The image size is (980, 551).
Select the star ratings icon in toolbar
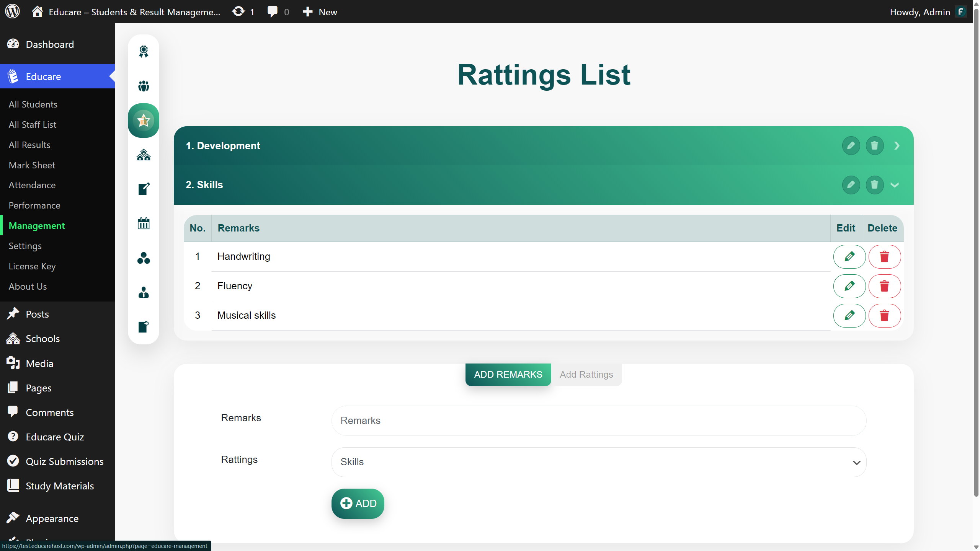tap(144, 121)
